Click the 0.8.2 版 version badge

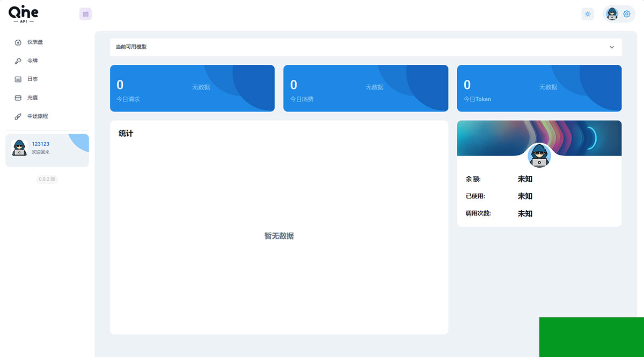click(47, 179)
